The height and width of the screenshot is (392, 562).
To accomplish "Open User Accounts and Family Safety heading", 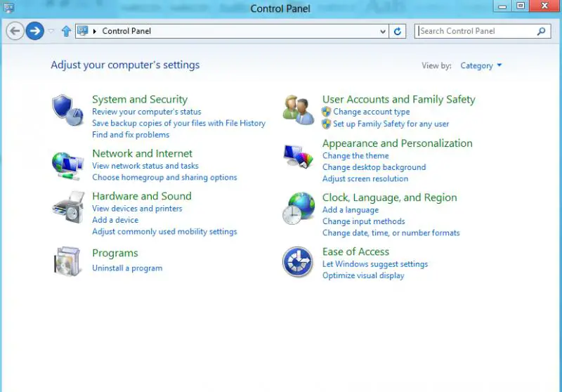I will point(398,99).
